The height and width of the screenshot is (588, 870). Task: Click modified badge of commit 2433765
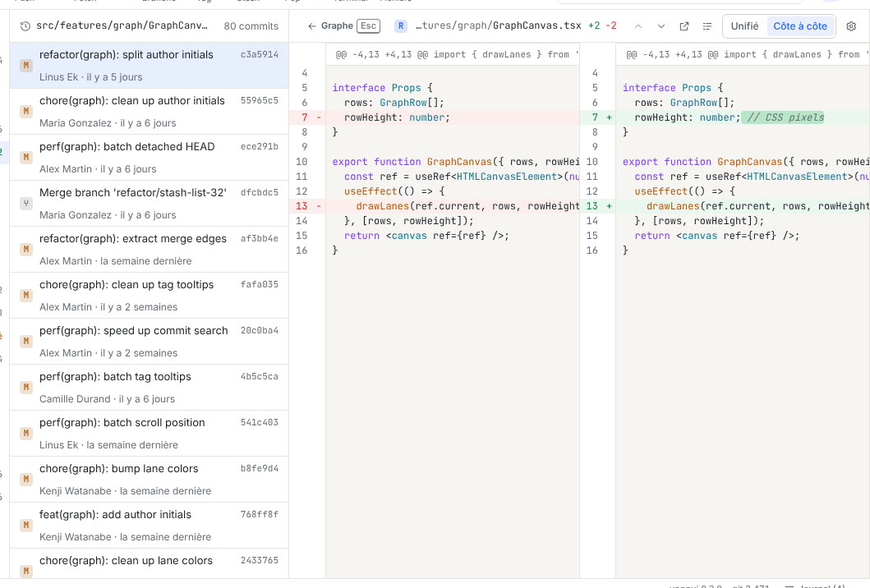(x=25, y=571)
